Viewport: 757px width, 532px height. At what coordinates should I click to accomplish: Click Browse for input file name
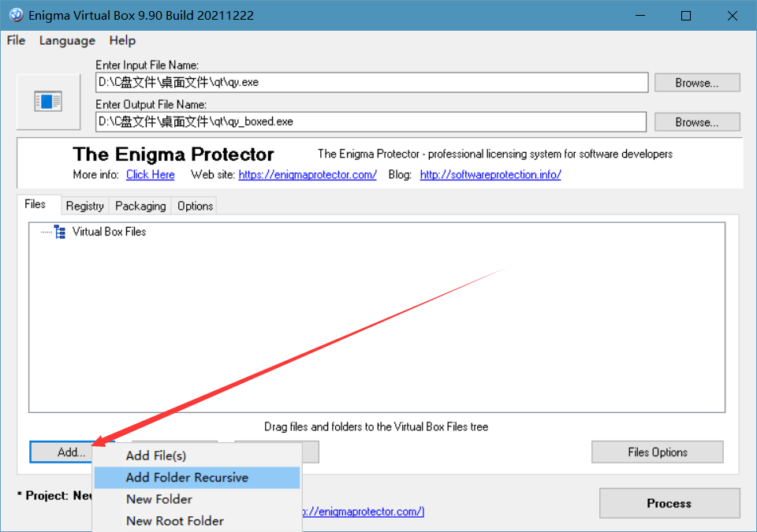(697, 83)
